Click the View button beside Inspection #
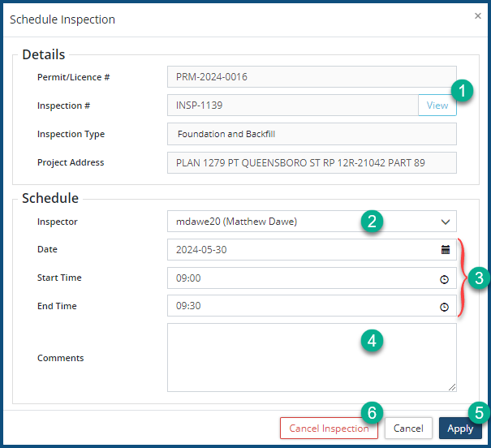This screenshot has width=491, height=448. point(437,106)
